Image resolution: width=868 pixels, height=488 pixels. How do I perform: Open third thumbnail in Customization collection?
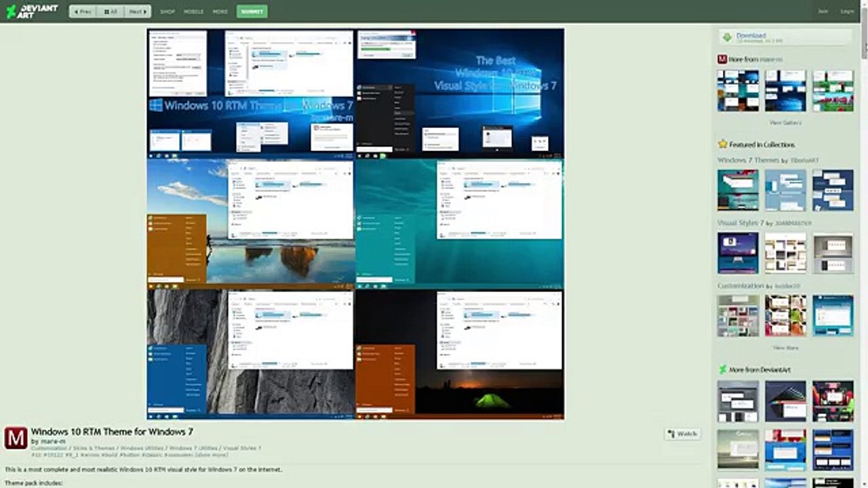[833, 315]
